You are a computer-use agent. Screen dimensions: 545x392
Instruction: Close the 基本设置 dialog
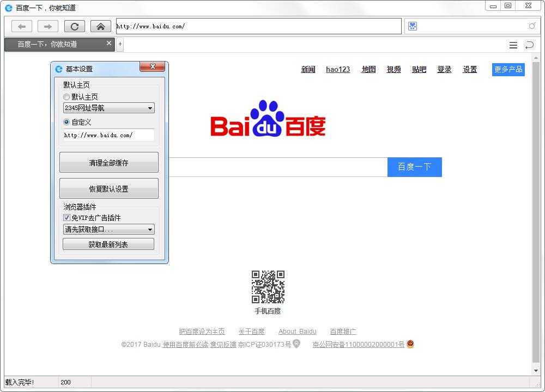pyautogui.click(x=152, y=66)
